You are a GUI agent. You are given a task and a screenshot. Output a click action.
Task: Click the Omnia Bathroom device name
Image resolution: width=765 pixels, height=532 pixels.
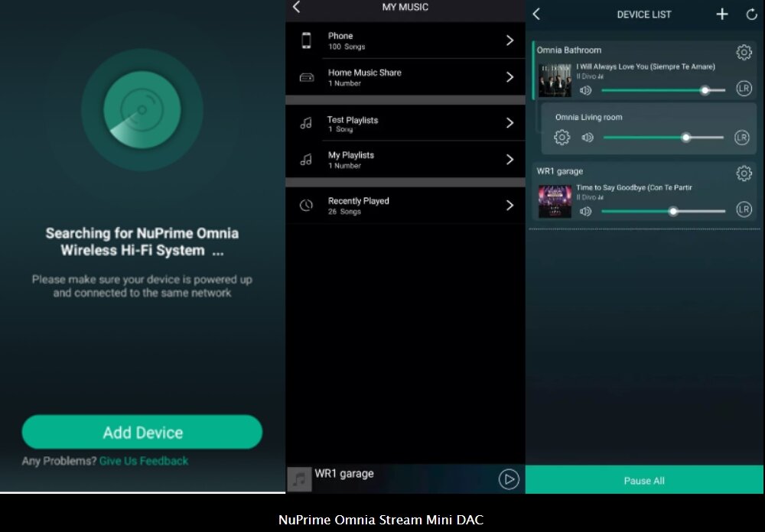tap(569, 50)
